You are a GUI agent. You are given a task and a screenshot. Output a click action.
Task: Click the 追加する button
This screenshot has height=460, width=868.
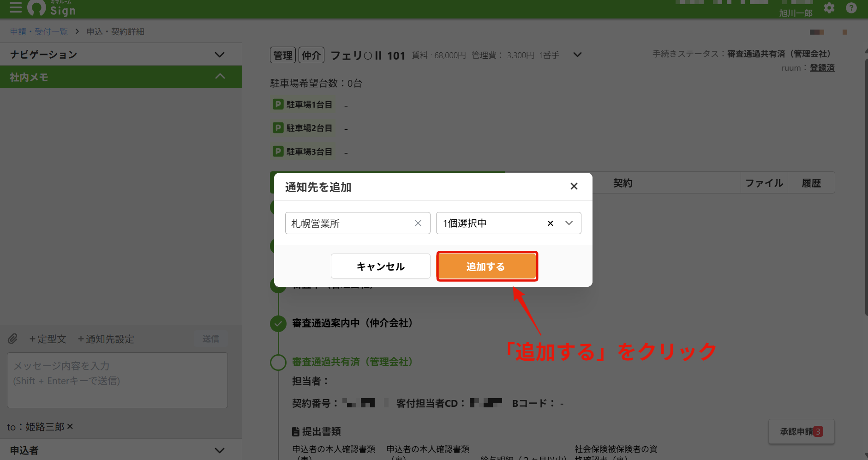pyautogui.click(x=487, y=266)
